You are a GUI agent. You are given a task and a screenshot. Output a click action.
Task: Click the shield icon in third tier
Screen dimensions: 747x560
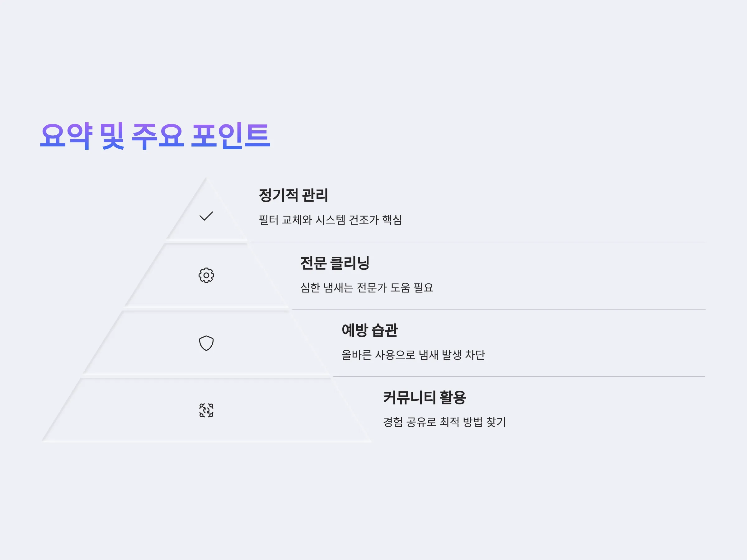(x=206, y=343)
